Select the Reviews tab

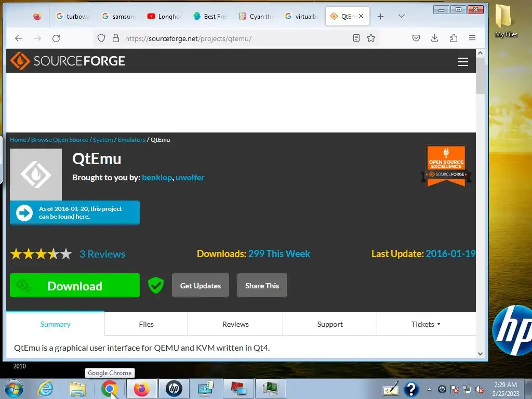[235, 324]
